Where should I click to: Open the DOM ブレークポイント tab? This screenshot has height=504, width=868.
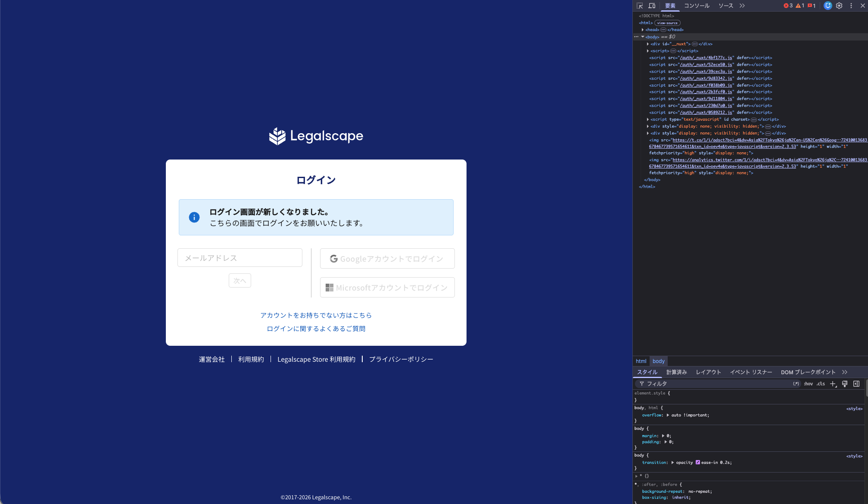pyautogui.click(x=808, y=372)
